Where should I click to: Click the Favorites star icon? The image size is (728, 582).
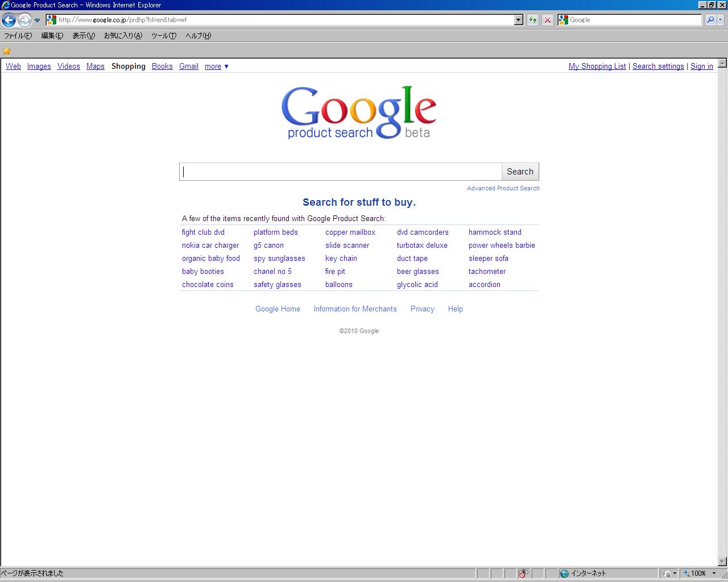7,51
